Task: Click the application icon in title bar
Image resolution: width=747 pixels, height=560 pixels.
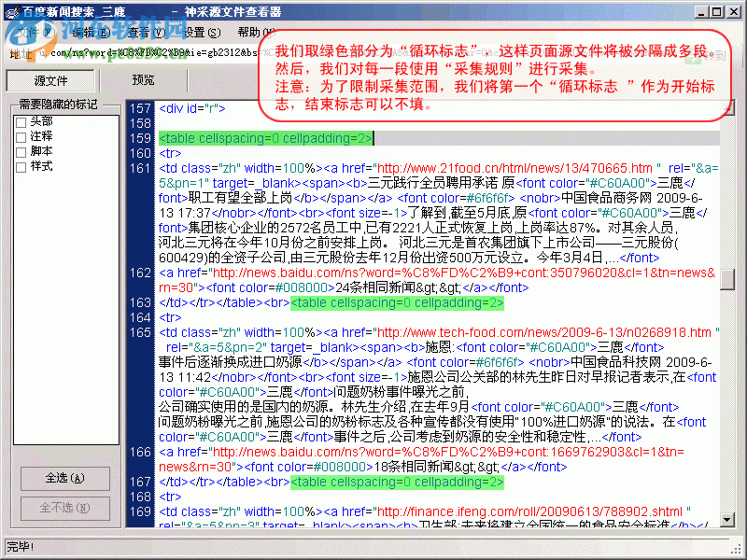Action: click(12, 11)
